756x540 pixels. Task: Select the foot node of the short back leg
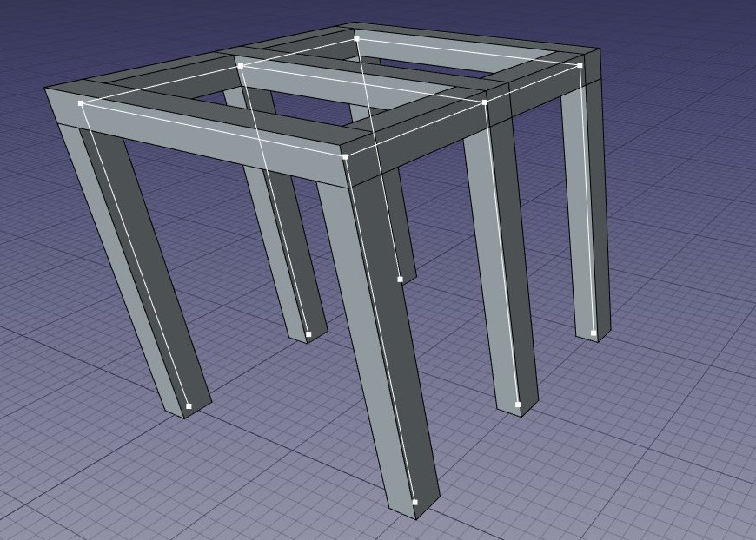click(x=400, y=280)
